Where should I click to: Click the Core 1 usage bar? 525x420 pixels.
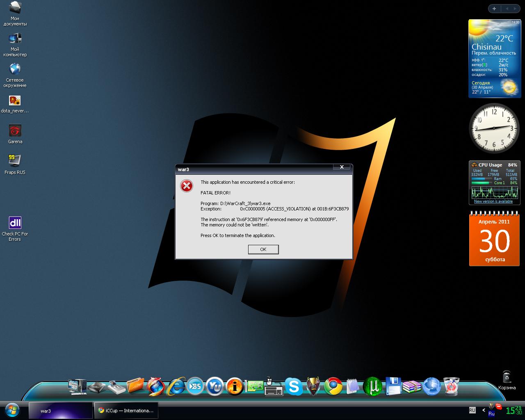point(482,183)
